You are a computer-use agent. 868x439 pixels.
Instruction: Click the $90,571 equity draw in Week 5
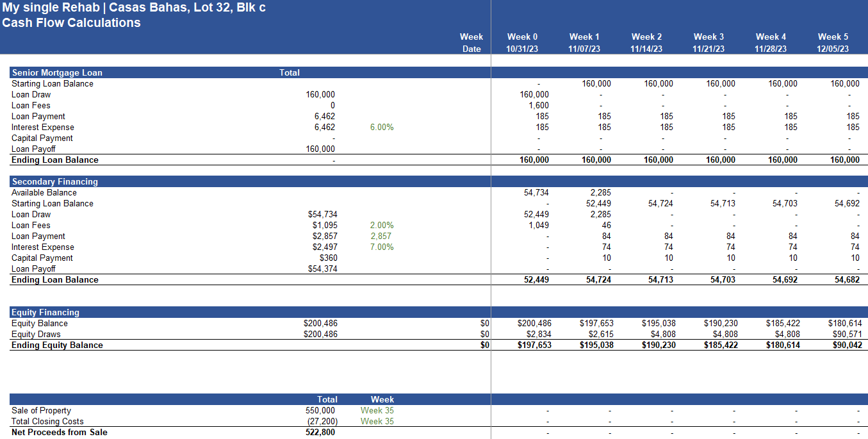pyautogui.click(x=844, y=334)
